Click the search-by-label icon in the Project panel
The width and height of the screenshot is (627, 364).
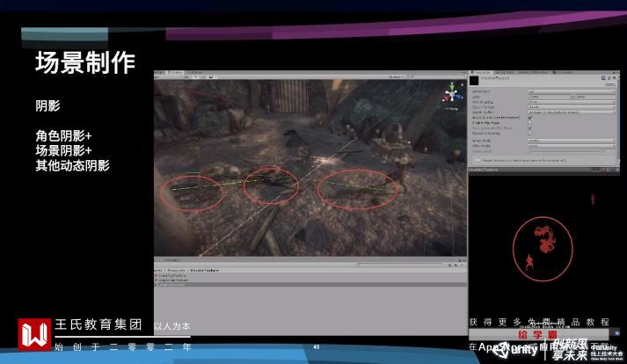[456, 266]
